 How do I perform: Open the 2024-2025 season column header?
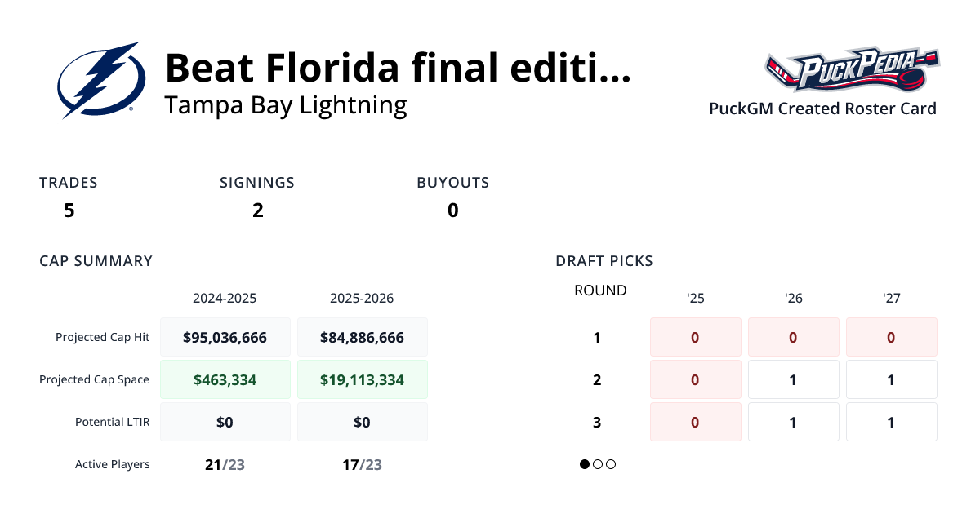225,298
